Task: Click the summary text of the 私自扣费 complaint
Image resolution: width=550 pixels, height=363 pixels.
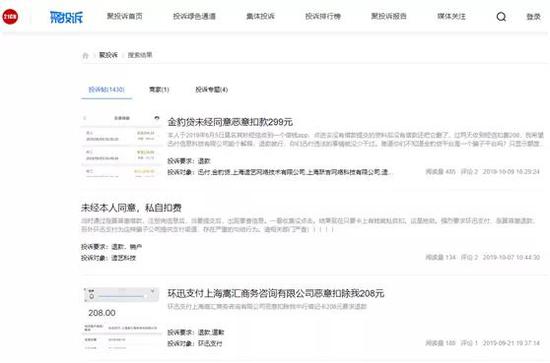Action: coord(308,225)
